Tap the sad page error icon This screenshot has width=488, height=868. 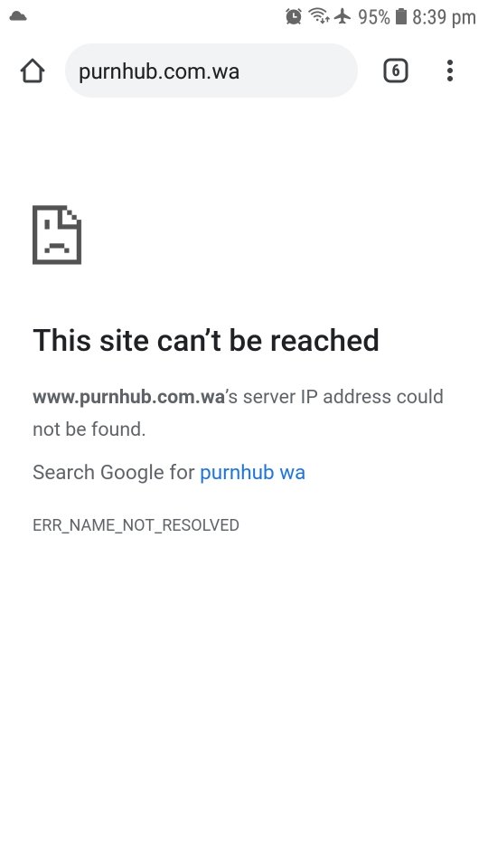click(x=57, y=235)
